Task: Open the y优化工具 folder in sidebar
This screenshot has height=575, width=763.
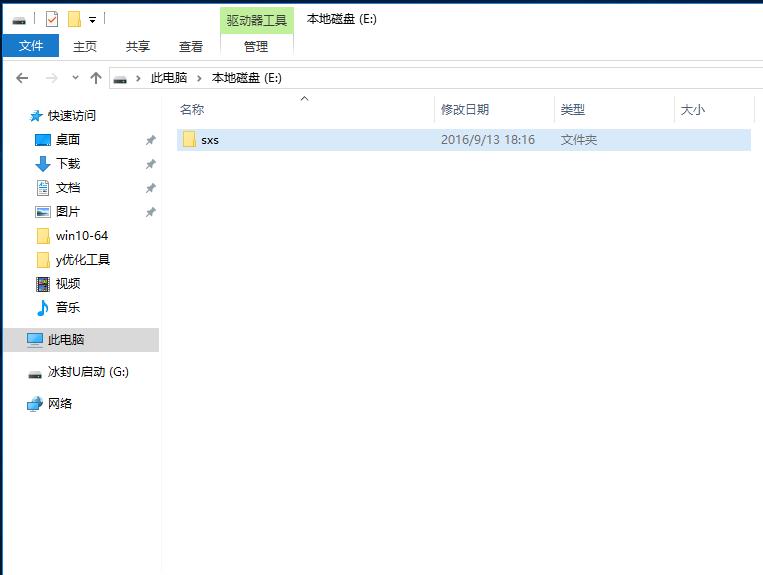Action: 83,260
